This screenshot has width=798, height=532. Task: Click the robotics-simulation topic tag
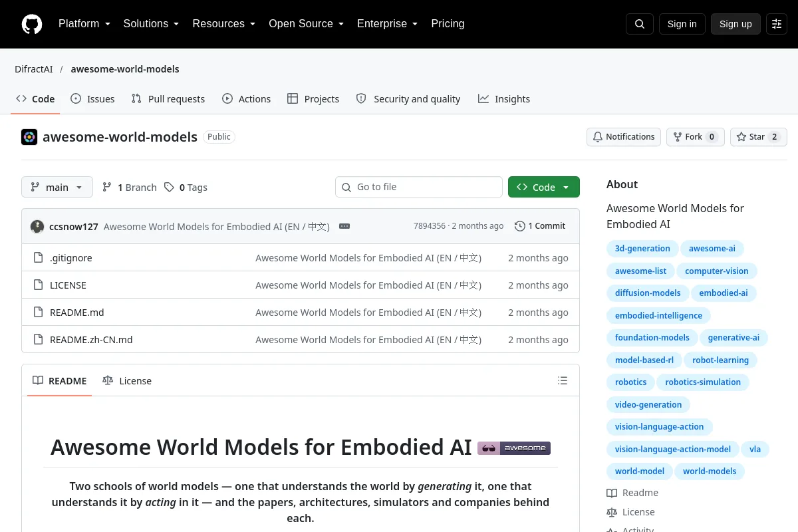click(x=703, y=382)
